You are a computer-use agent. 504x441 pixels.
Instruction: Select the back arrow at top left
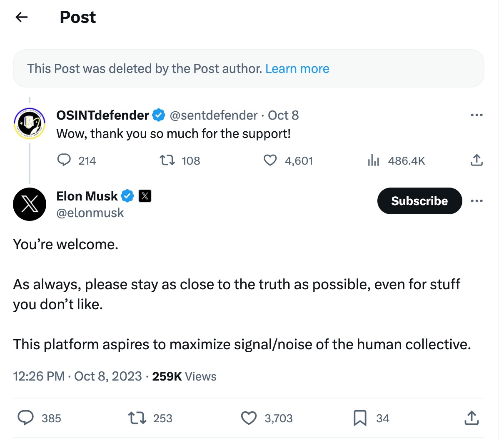21,17
